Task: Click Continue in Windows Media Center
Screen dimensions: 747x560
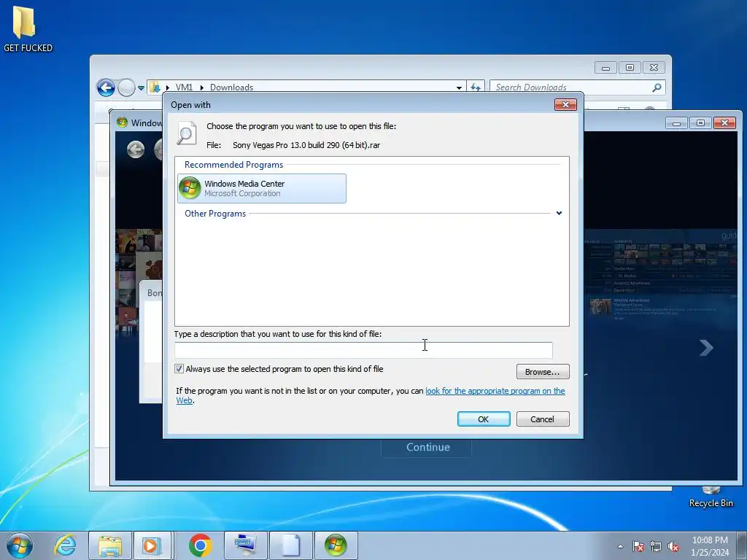Action: point(427,447)
